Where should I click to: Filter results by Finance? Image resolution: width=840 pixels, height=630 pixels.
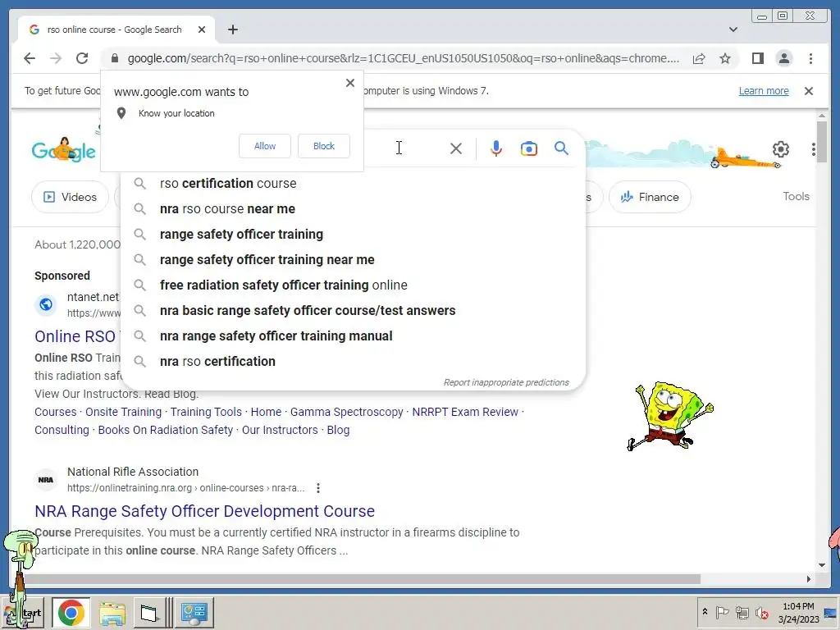pyautogui.click(x=650, y=197)
